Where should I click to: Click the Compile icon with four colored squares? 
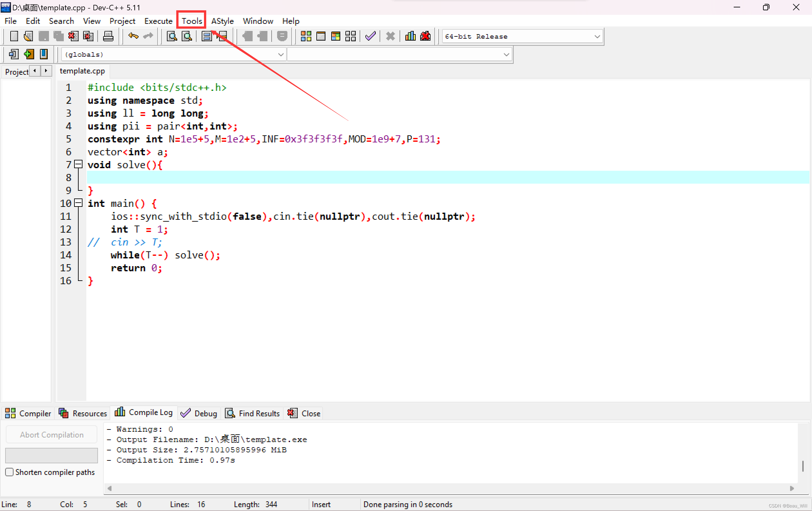point(305,36)
